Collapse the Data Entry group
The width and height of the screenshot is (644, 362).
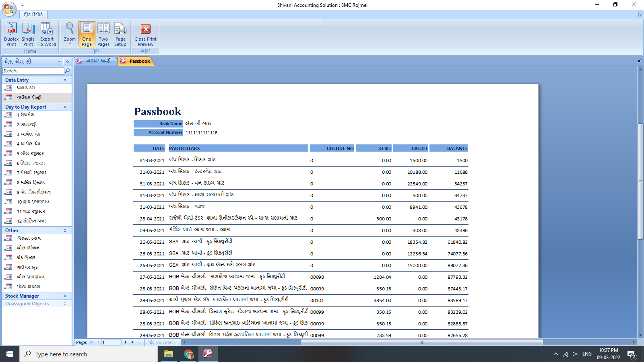point(65,80)
